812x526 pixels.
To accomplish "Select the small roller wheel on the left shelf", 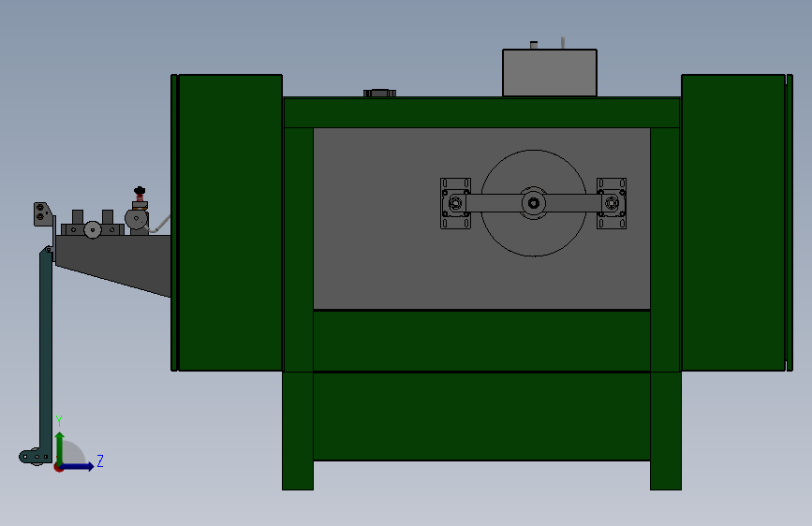I will tap(92, 229).
